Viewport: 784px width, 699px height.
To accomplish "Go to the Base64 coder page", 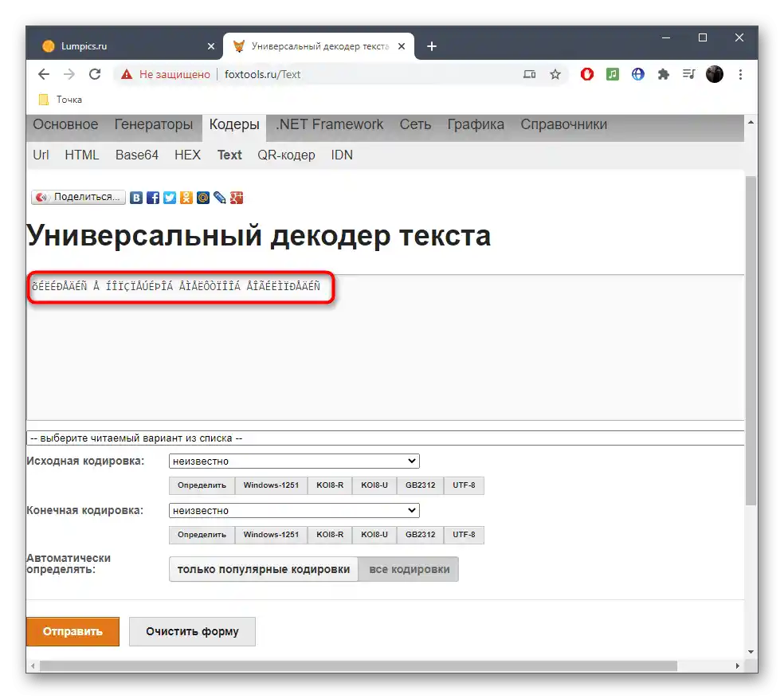I will point(137,155).
